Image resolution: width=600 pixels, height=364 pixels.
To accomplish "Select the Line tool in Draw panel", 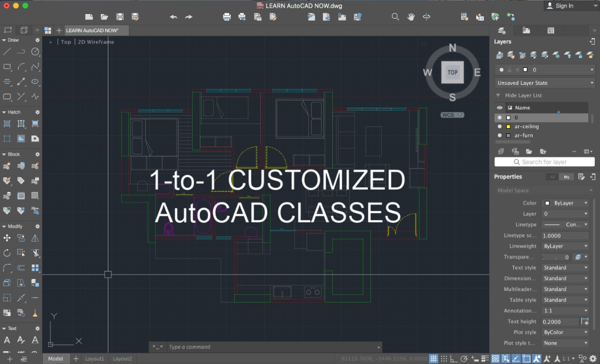I will click(x=7, y=51).
